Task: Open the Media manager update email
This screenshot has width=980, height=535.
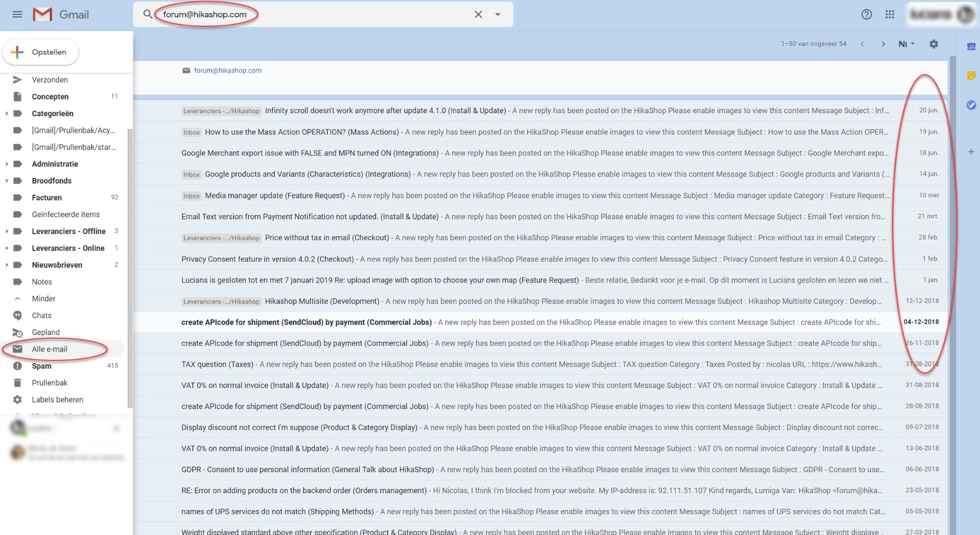Action: tap(540, 195)
